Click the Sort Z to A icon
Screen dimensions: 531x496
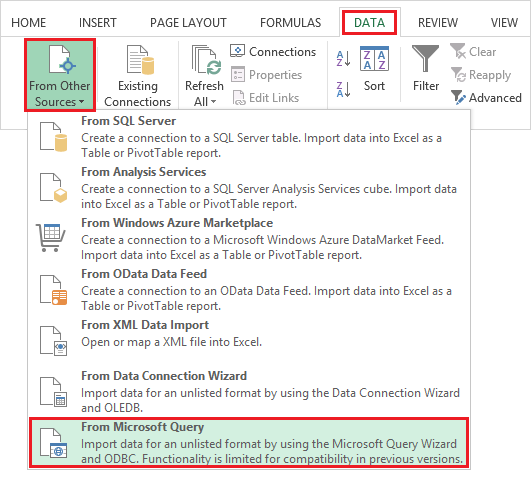click(x=343, y=89)
